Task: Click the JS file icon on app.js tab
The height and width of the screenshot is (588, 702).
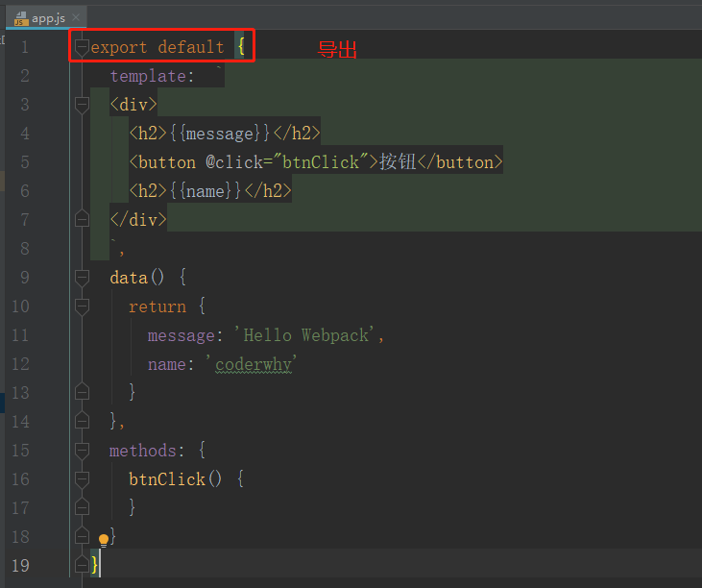Action: [20, 19]
